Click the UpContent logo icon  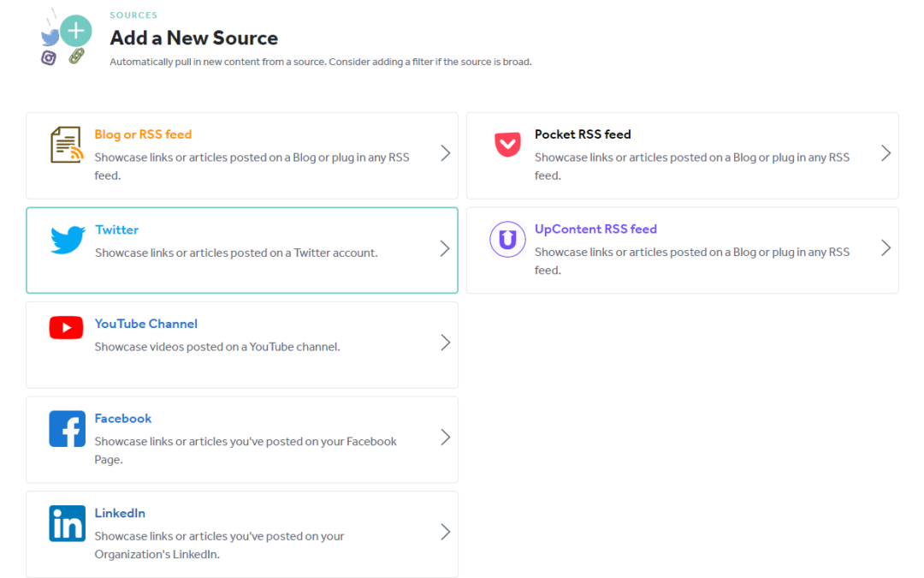[507, 240]
